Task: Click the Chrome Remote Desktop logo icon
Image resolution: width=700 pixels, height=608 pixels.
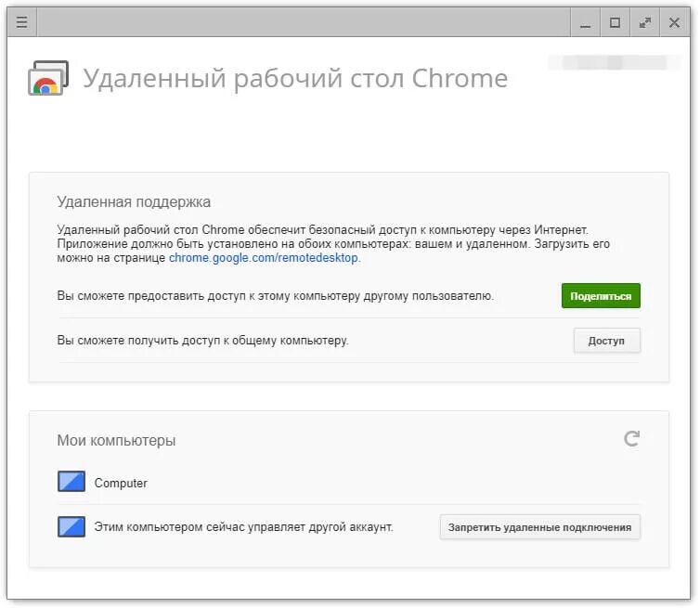Action: point(48,78)
